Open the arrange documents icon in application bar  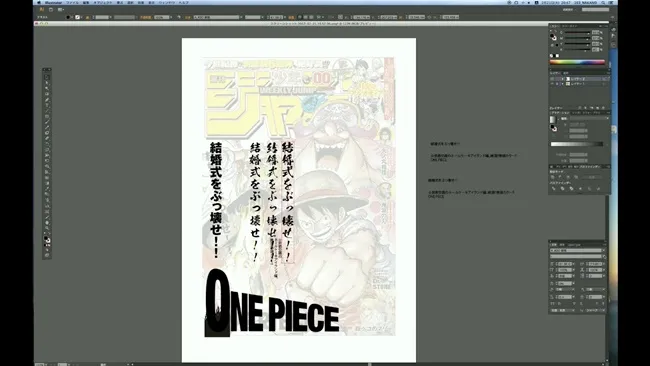(x=61, y=10)
